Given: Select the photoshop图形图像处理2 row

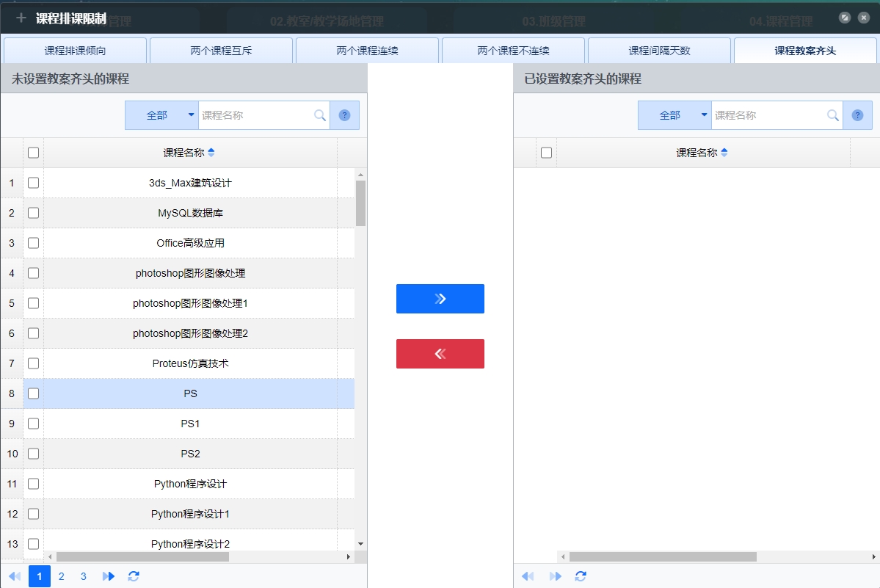Looking at the screenshot, I should point(178,333).
